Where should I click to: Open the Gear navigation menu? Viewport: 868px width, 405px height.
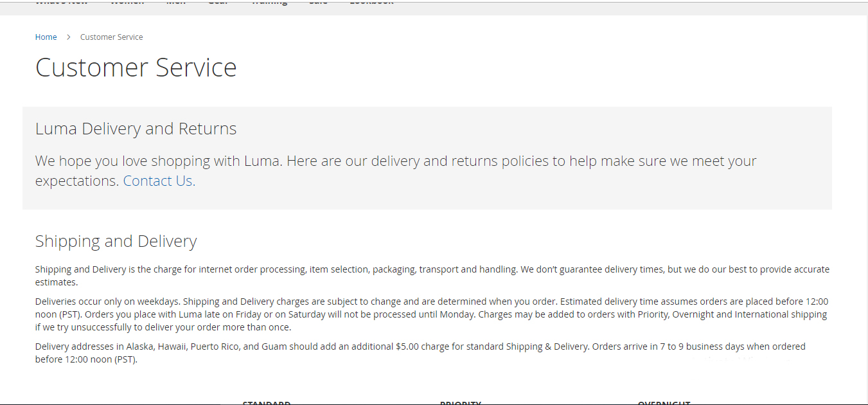[218, 3]
